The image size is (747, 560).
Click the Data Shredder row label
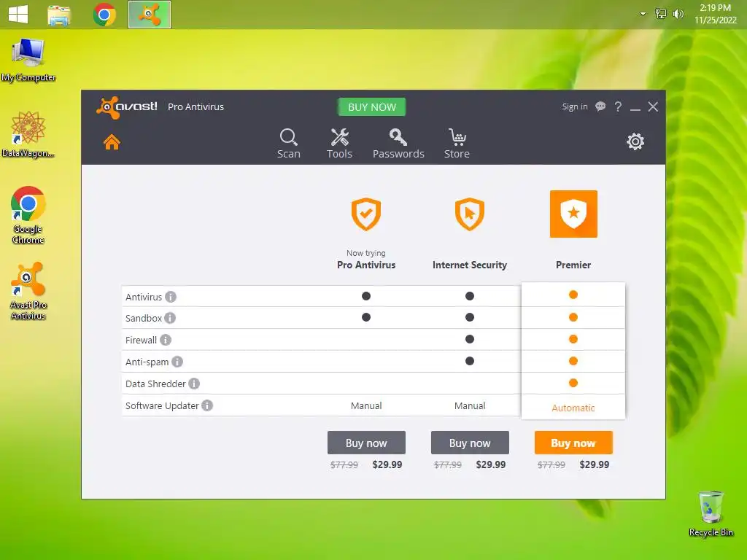155,384
